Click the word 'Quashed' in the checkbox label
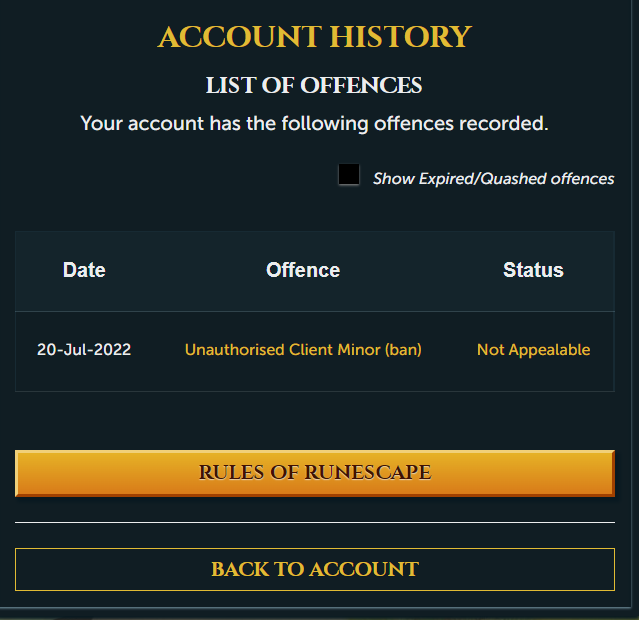Viewport: 639px width, 620px height. (x=513, y=179)
